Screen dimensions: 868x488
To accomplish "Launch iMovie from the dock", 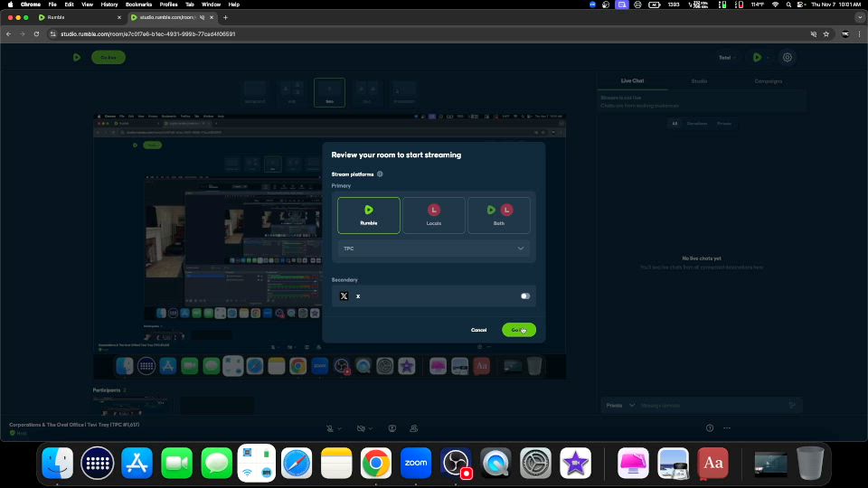I will pos(575,463).
